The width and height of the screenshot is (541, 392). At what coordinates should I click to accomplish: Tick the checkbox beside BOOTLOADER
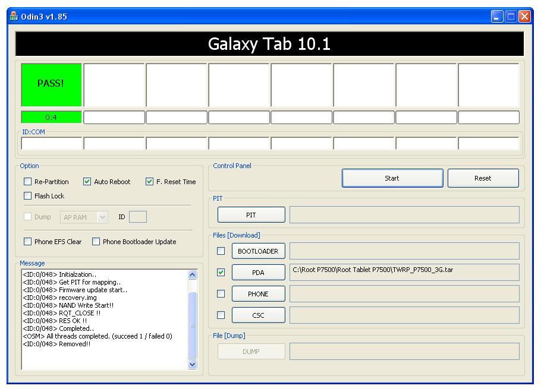pyautogui.click(x=221, y=251)
